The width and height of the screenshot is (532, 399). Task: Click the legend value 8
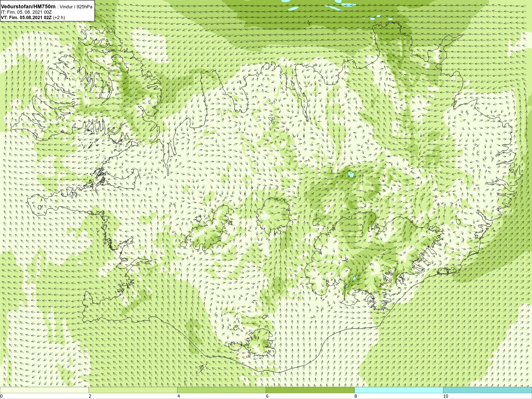[355, 396]
